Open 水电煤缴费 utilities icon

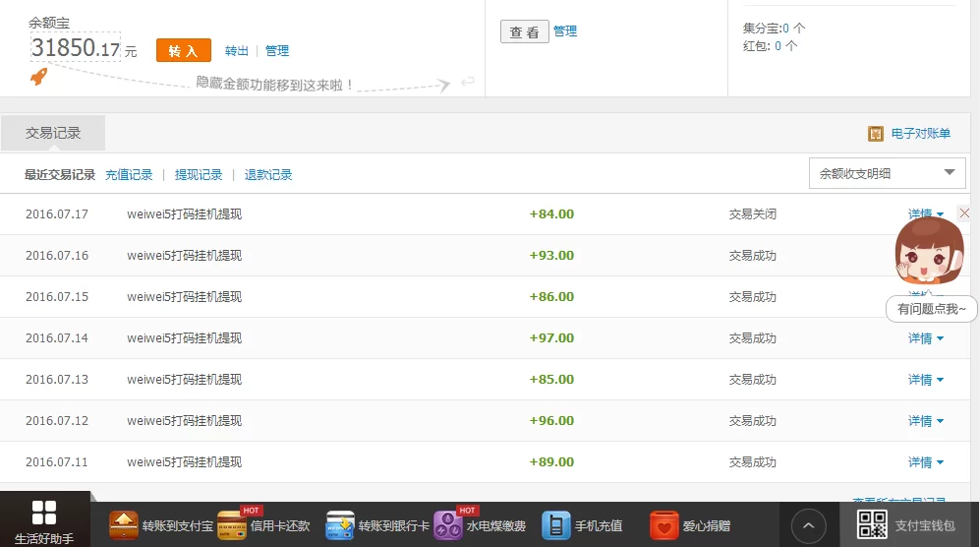coord(448,525)
